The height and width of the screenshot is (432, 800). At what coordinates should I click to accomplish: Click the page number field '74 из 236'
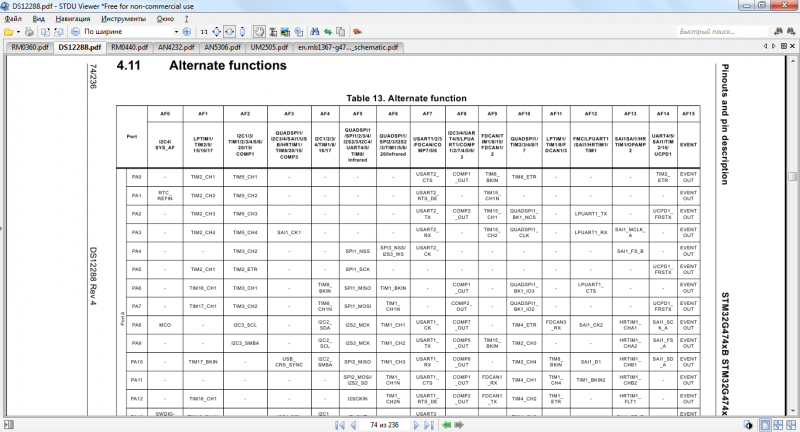(384, 425)
